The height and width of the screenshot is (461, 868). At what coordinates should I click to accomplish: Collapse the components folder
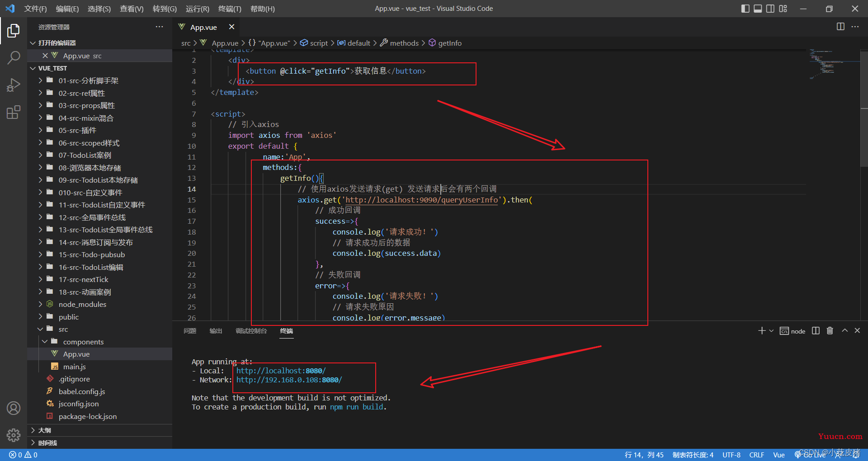99,342
